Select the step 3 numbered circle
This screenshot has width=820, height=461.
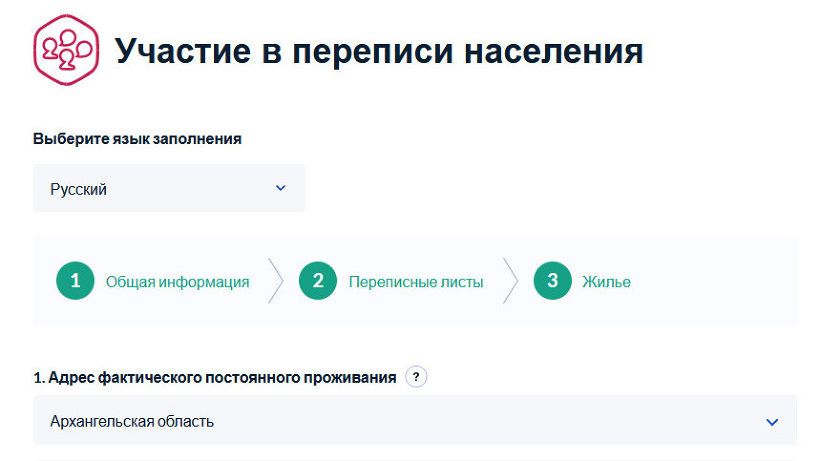[553, 281]
